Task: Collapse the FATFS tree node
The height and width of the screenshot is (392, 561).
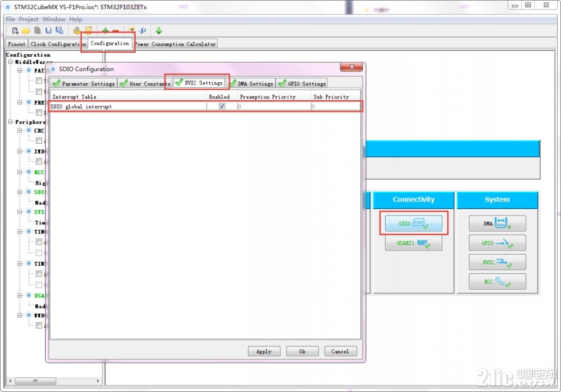Action: point(20,70)
